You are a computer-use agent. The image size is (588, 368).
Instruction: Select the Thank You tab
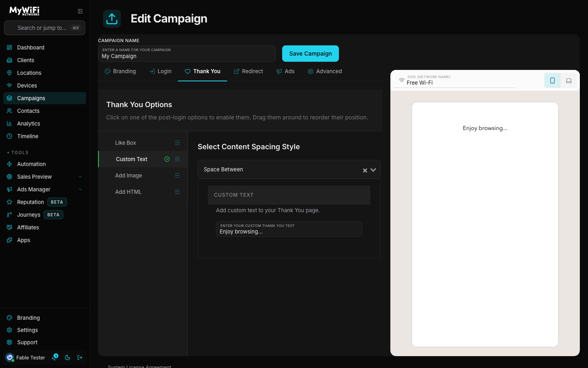pos(203,71)
